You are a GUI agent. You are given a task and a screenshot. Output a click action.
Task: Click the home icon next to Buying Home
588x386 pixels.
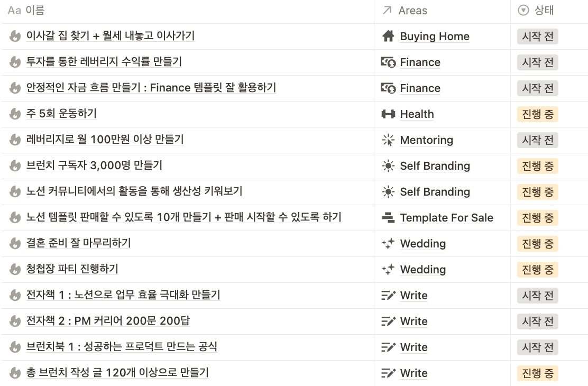click(x=389, y=36)
